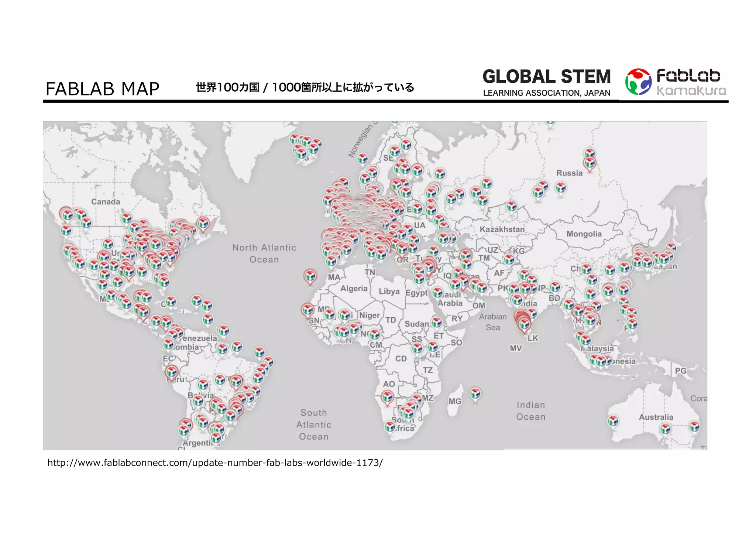This screenshot has height=535, width=756.
Task: Select the marker near Madagascar in the Indian Ocean
Action: tap(475, 395)
